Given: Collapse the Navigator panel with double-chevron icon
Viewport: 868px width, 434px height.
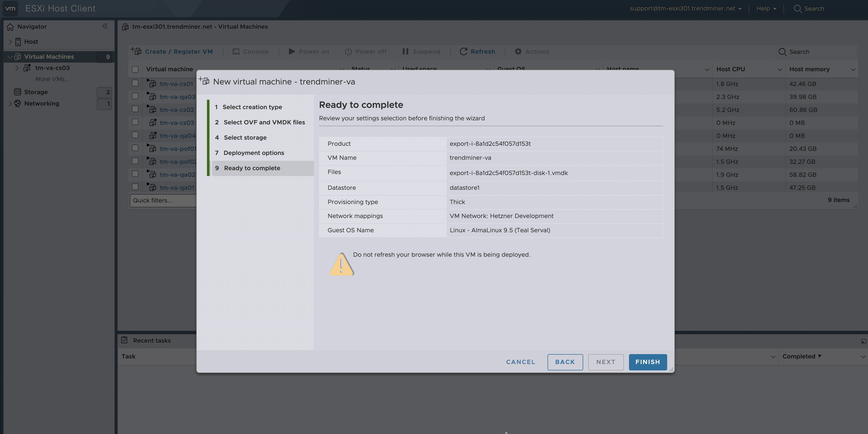Looking at the screenshot, I should 105,26.
